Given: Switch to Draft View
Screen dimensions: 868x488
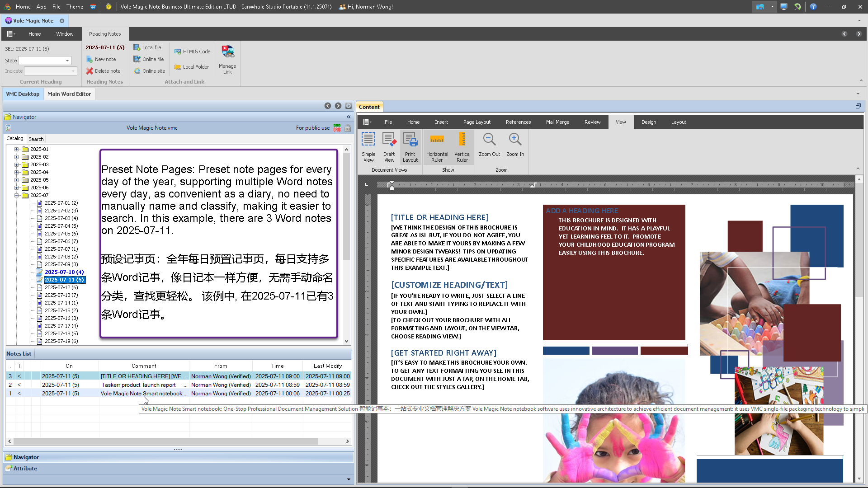Looking at the screenshot, I should point(389,147).
